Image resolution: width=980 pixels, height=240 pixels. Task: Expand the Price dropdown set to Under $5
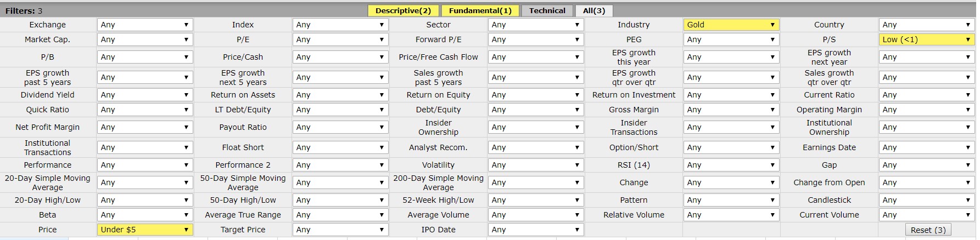tap(144, 230)
